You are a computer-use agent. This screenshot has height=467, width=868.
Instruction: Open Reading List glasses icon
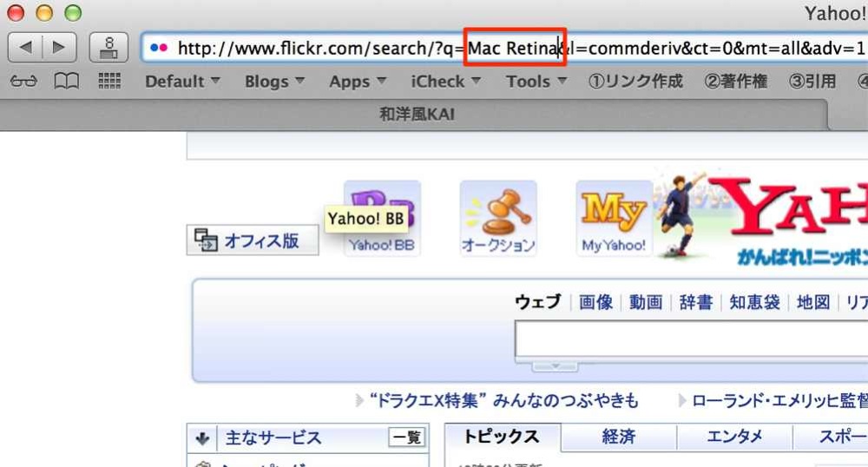tap(23, 82)
